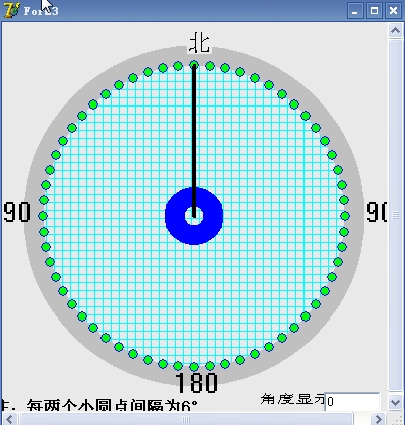Maximize the Form3 window
This screenshot has height=425, width=405.
(374, 10)
